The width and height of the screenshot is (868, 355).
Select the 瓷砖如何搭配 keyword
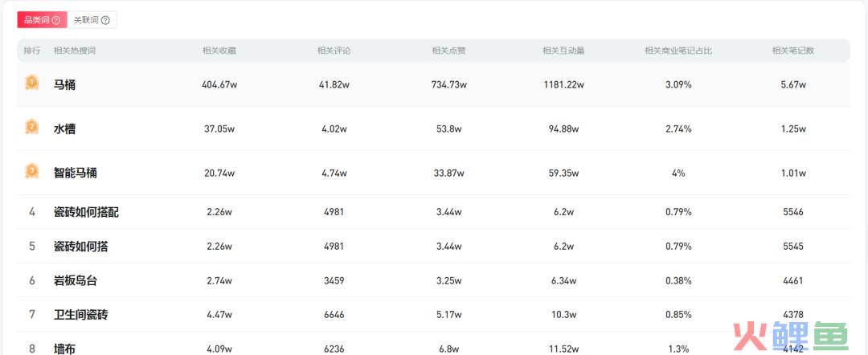[86, 212]
